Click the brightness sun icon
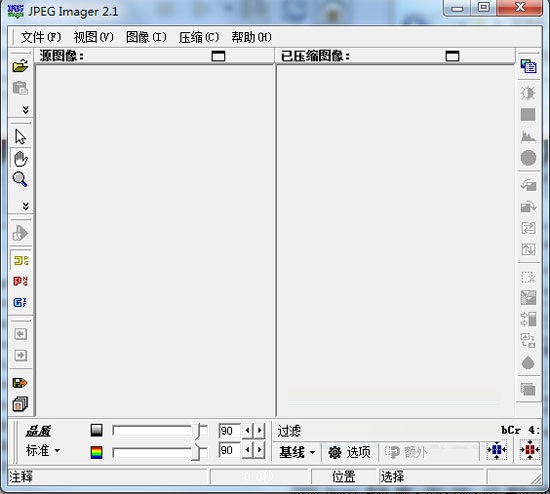 [x=528, y=93]
